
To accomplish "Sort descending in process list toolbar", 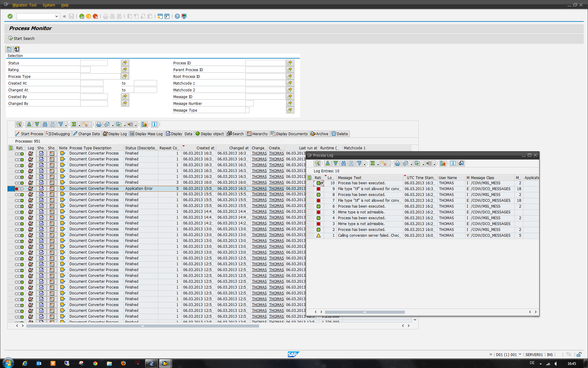I will click(x=37, y=125).
